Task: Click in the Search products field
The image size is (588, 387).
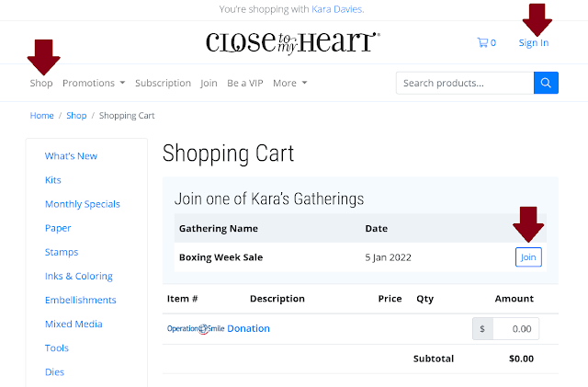Action: [464, 83]
